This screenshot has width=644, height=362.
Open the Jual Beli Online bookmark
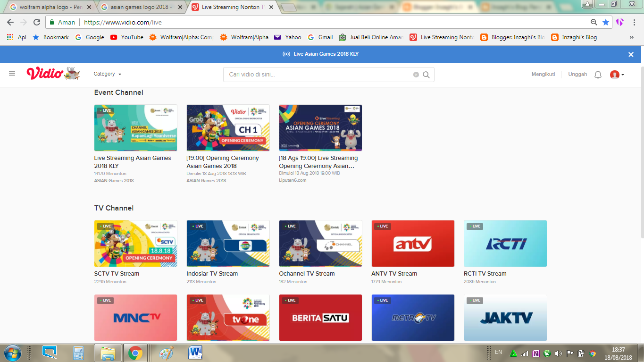click(x=371, y=37)
